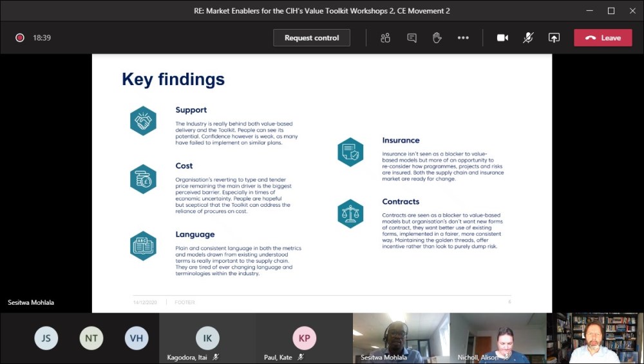
Task: Show the participants panel
Action: [x=385, y=38]
